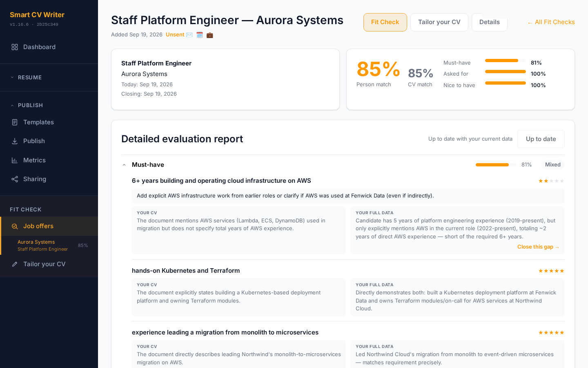Click the Must-have progress bar in score card

[x=505, y=61]
